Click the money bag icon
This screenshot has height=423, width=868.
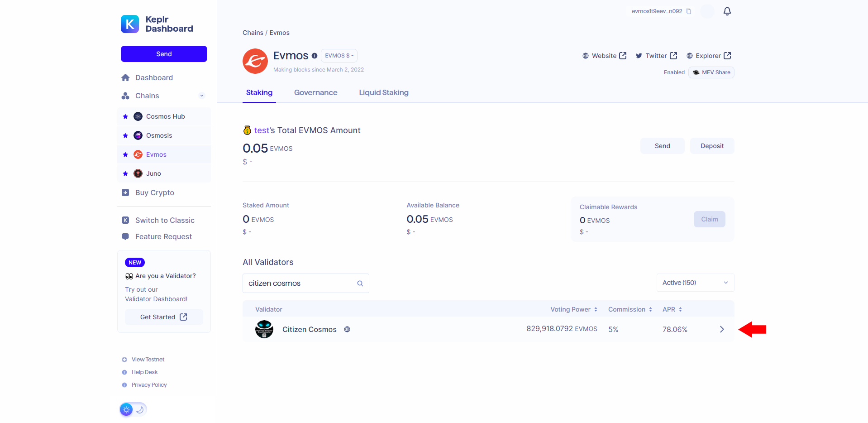pos(247,130)
